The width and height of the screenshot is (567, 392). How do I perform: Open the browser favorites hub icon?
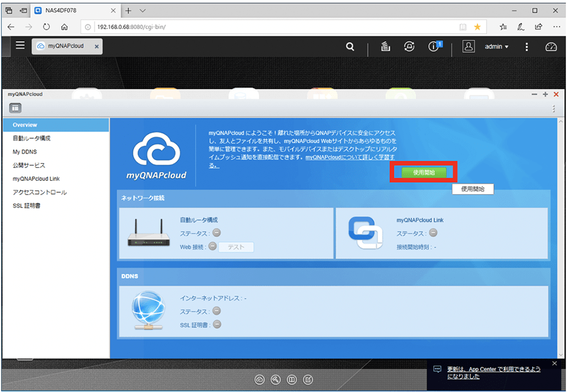pyautogui.click(x=503, y=27)
